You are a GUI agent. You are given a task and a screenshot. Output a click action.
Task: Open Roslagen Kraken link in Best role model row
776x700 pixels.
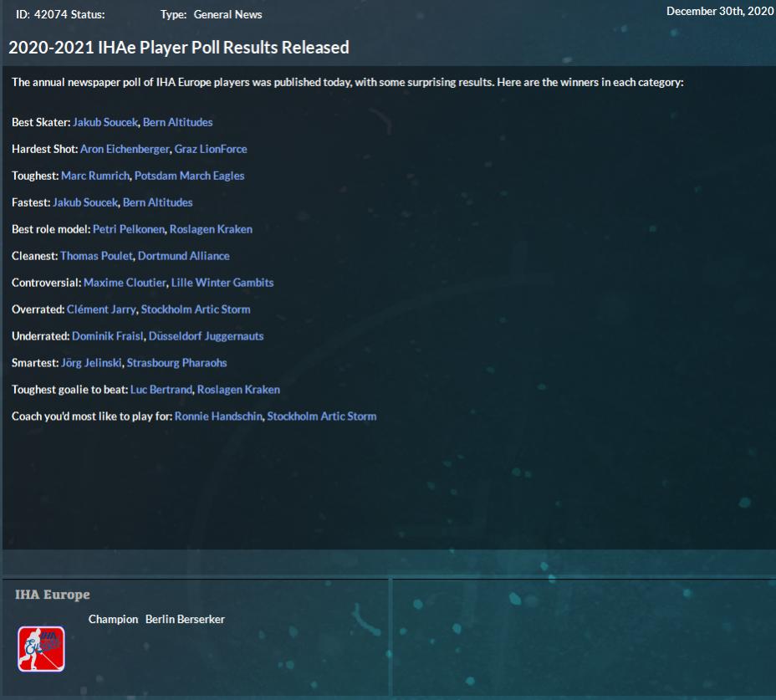(x=211, y=229)
